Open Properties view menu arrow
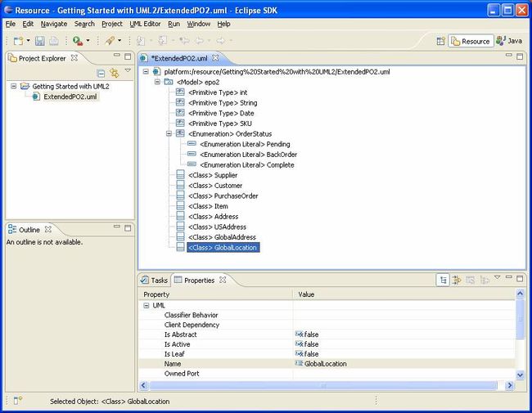Screen dimensions: 532x413 coord(498,277)
